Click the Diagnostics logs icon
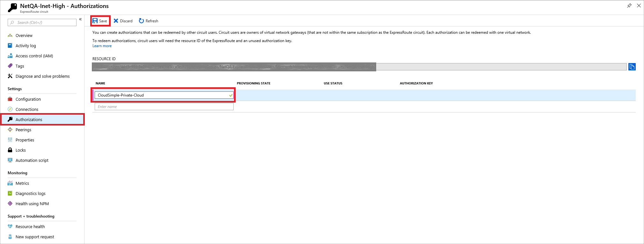Screen dimensions: 644x244 (10, 193)
